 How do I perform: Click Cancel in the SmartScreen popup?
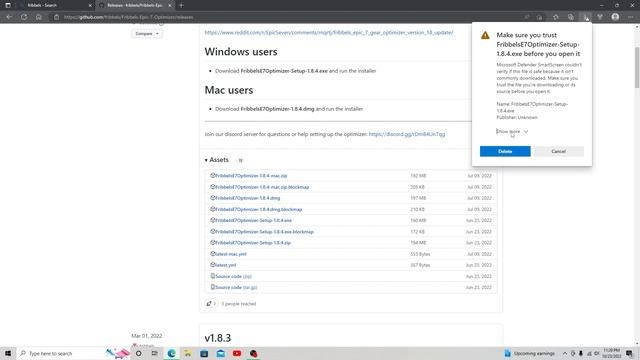coord(558,151)
